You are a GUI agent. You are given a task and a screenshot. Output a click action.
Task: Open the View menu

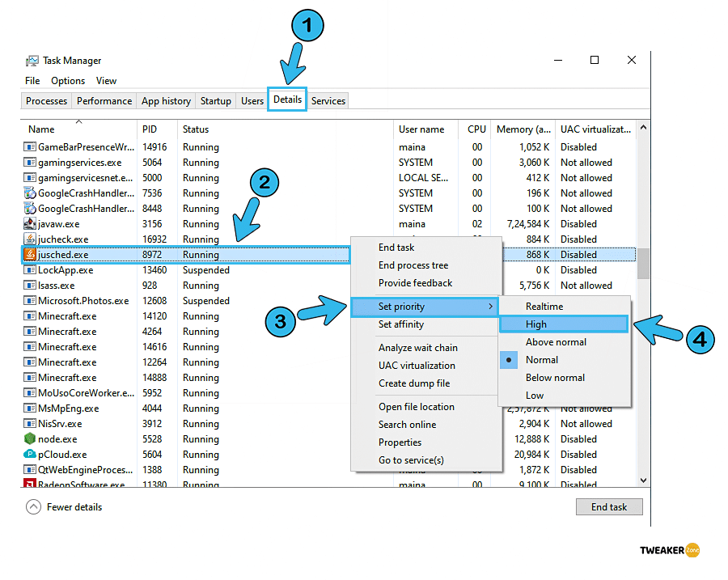[x=106, y=81]
